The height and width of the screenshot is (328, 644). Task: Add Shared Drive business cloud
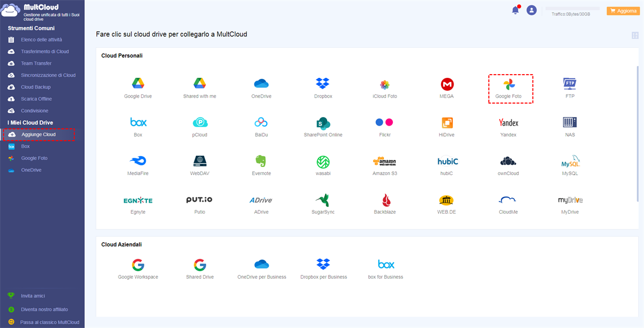[200, 269]
